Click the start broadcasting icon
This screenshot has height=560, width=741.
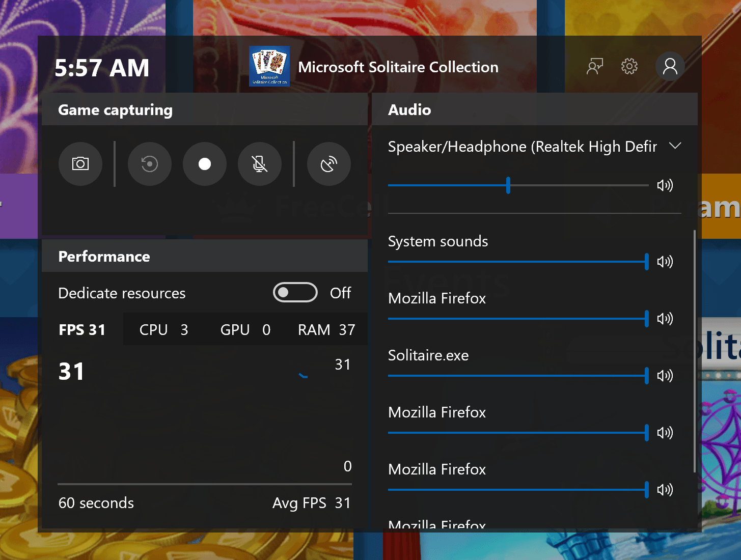click(x=329, y=164)
